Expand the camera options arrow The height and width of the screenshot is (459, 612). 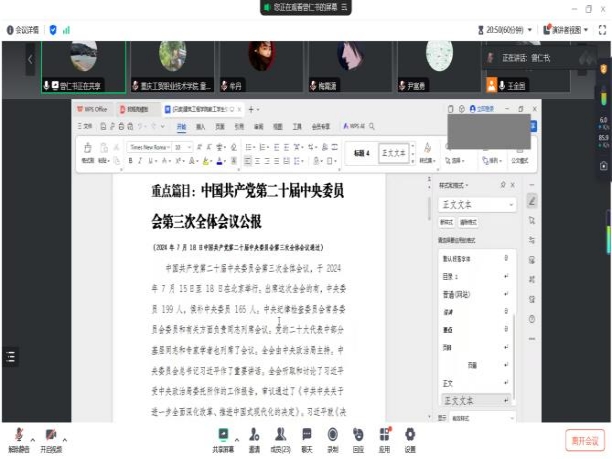65,436
